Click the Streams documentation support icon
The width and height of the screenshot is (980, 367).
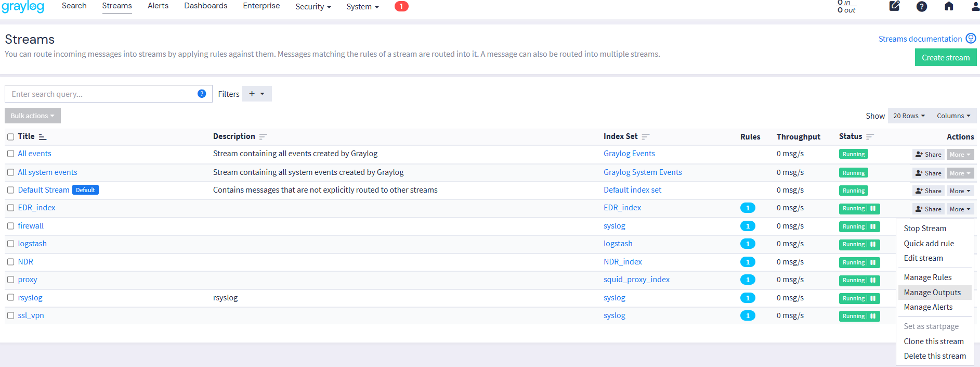tap(971, 39)
